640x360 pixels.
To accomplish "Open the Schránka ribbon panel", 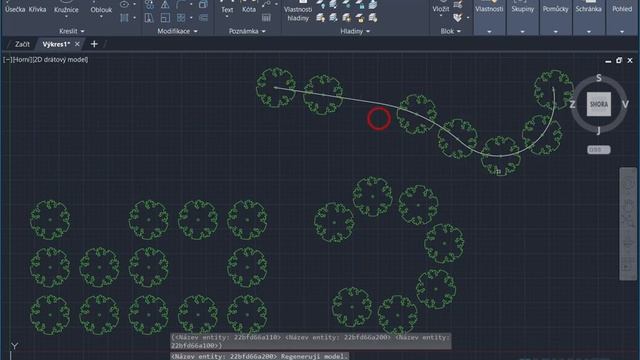I will tap(589, 18).
